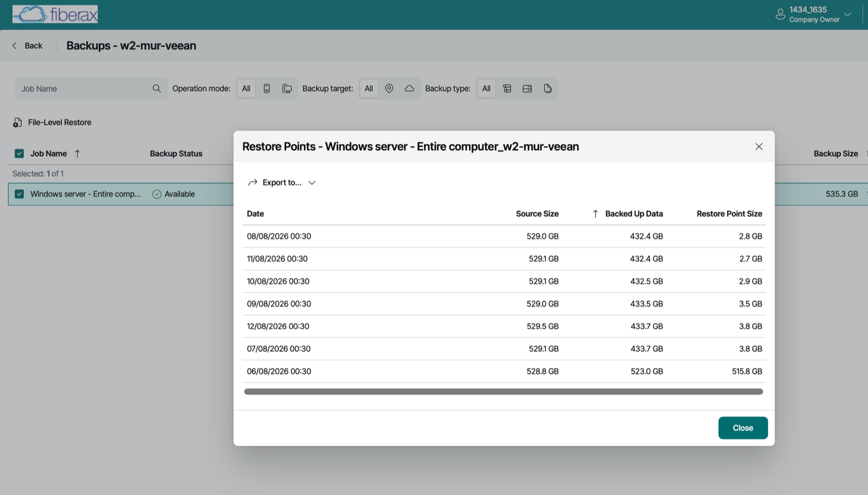The height and width of the screenshot is (495, 868).
Task: Click the 3.5 GB restore point size
Action: pyautogui.click(x=750, y=304)
